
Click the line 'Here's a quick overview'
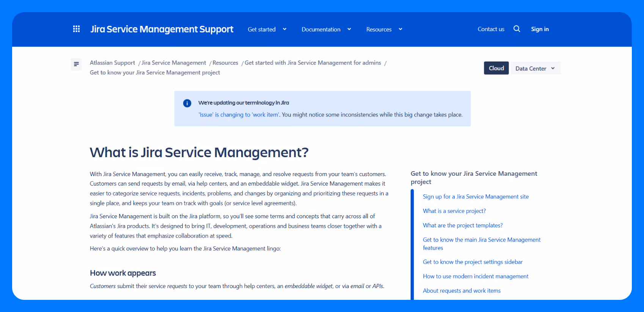[x=185, y=249]
